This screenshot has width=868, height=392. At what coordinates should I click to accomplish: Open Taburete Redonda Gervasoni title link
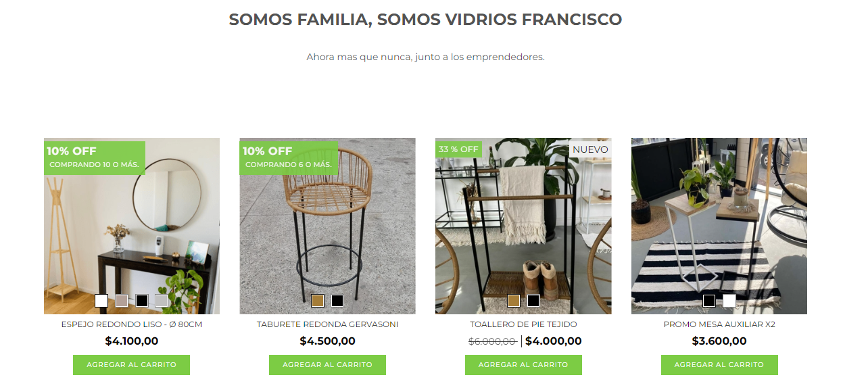click(x=327, y=324)
